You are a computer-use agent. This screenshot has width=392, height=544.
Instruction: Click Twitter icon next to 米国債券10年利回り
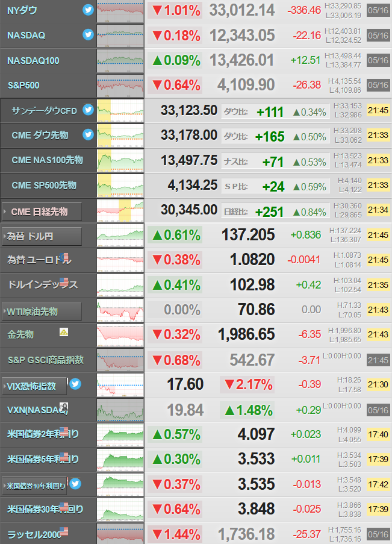(75, 483)
